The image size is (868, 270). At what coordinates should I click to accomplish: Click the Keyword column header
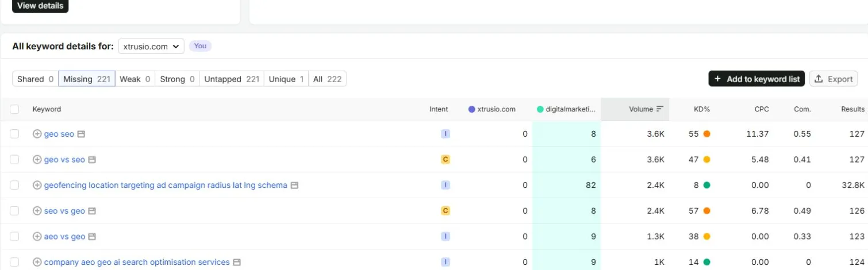pyautogui.click(x=47, y=109)
